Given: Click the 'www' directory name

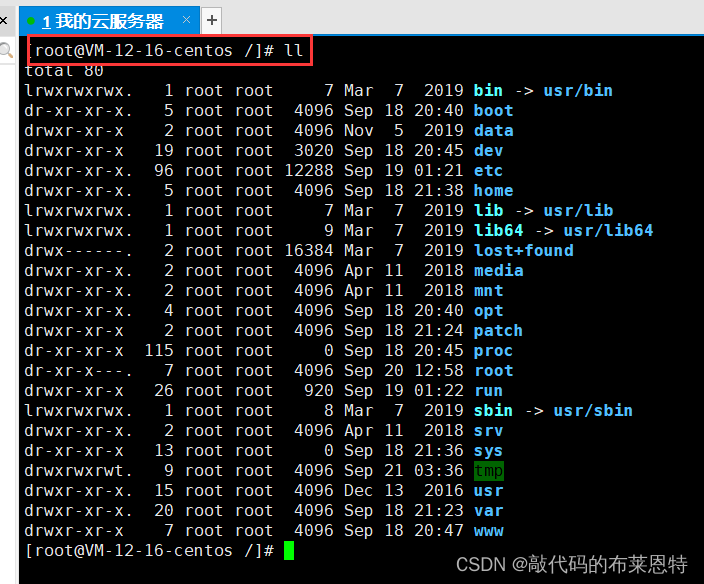Looking at the screenshot, I should 488,531.
